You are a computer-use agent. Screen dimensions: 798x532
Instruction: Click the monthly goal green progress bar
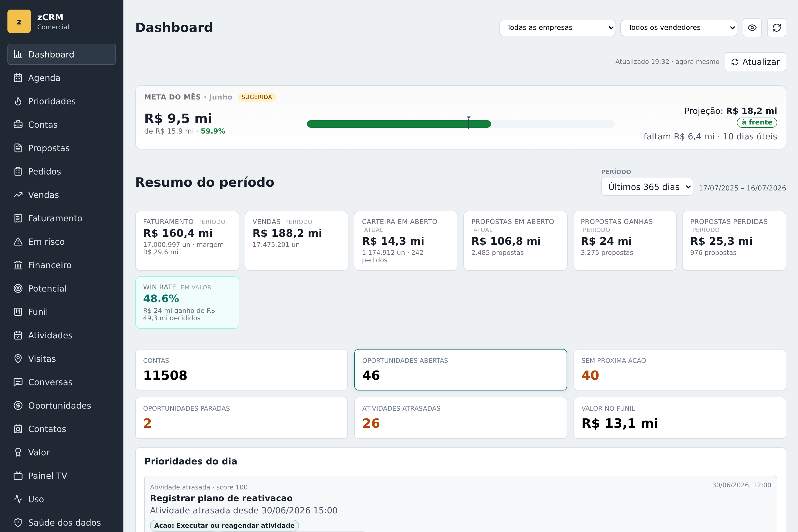399,124
